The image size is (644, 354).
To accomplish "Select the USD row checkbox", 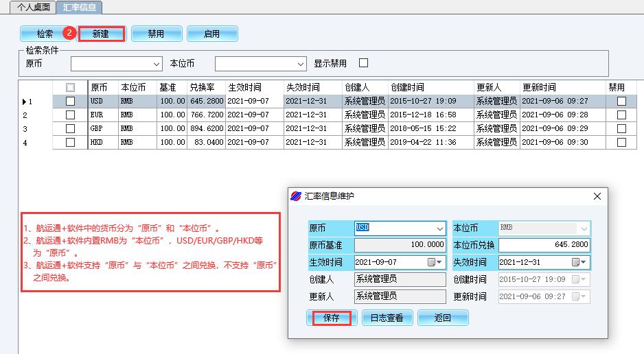I will click(x=70, y=102).
